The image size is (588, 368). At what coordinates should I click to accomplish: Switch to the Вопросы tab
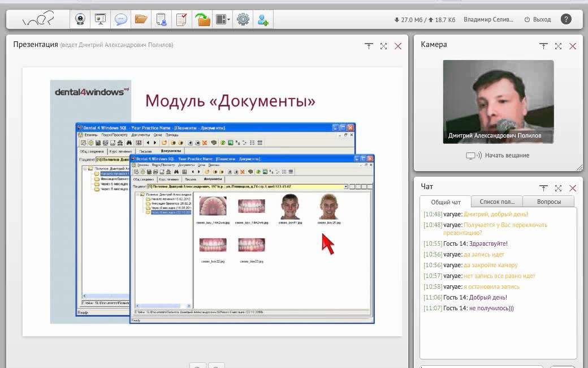pos(548,202)
